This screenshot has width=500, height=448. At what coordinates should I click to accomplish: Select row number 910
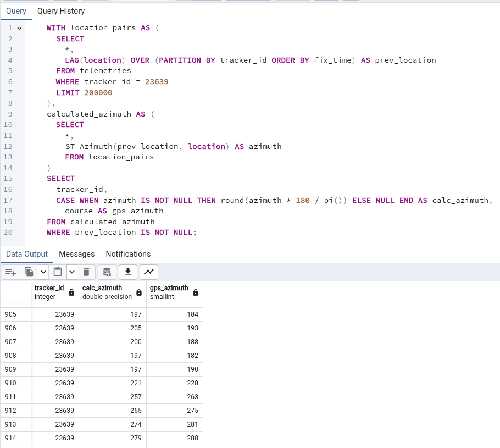[x=15, y=383]
